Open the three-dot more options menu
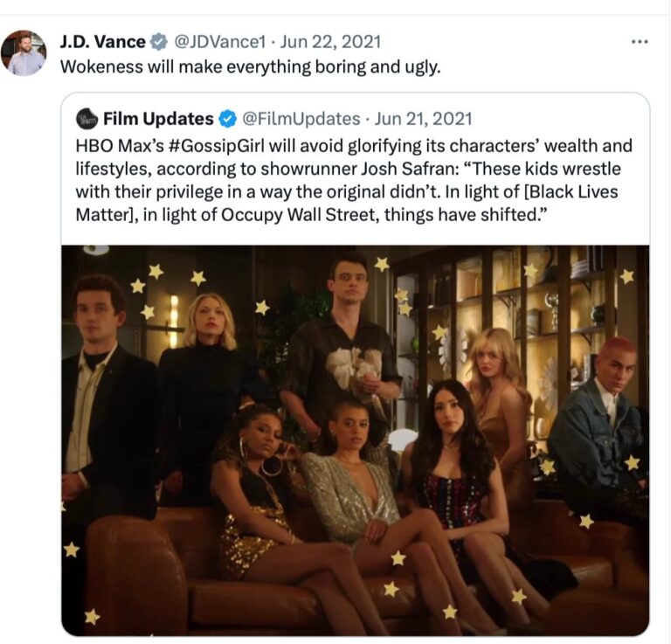Image resolution: width=671 pixels, height=644 pixels. [x=640, y=42]
